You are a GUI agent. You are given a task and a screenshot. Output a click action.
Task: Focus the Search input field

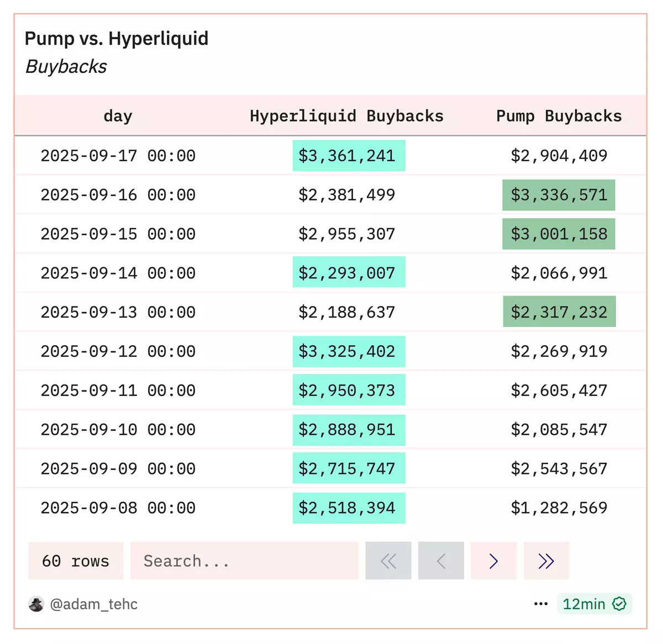coord(244,561)
